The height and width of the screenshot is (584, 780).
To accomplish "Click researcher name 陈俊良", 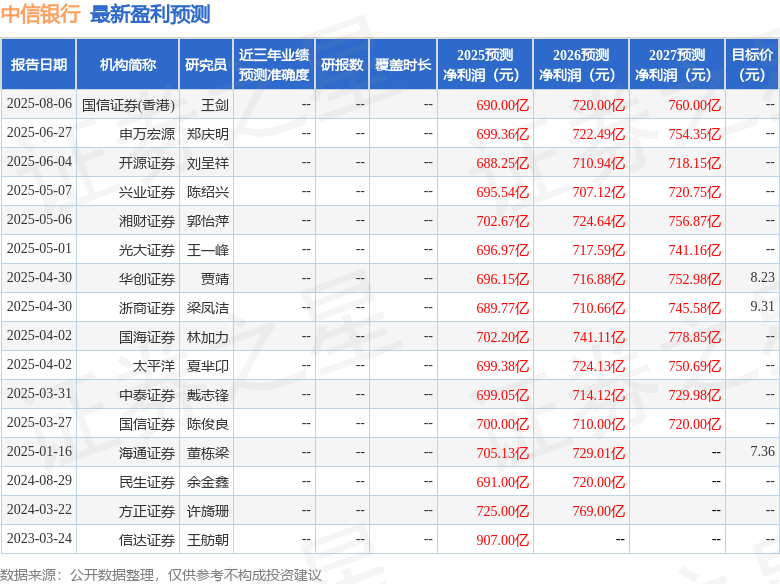I will [208, 424].
